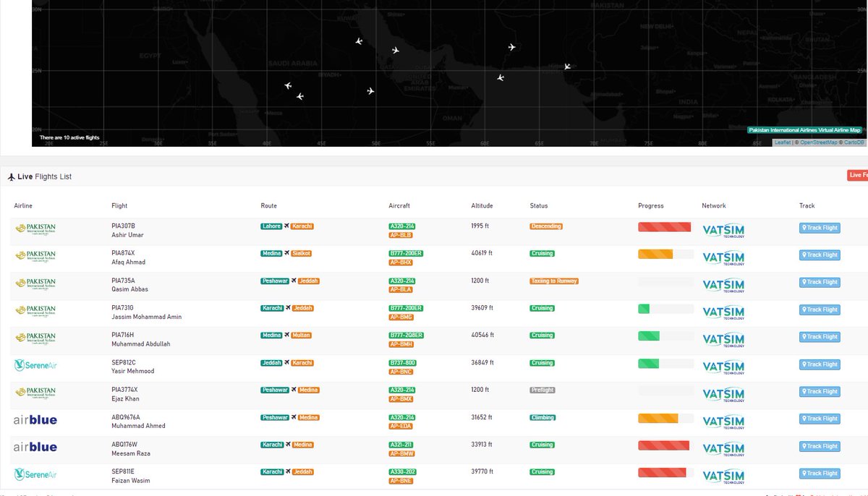Click the AP-BNC registration tag
Screen dimensions: 868x496
[401, 372]
